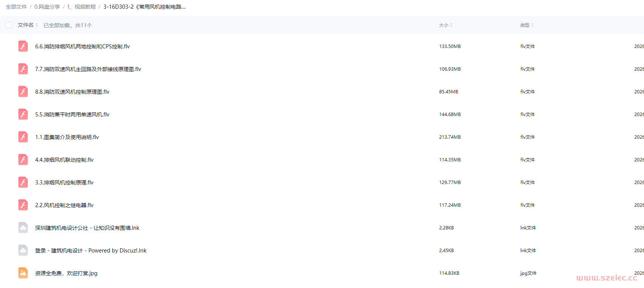Click the flv icon beside 1.1.图集简介及使用说明

pos(23,137)
